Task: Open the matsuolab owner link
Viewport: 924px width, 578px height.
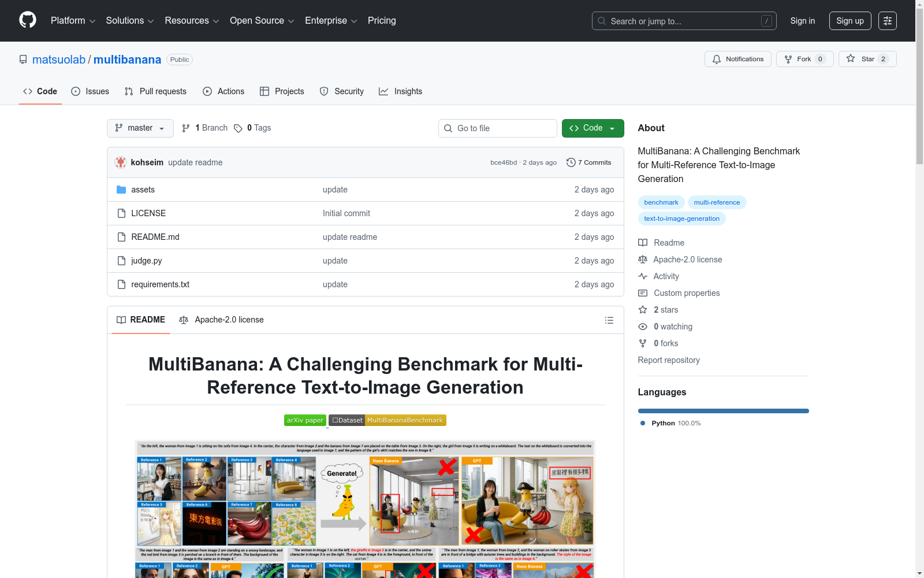Action: pyautogui.click(x=59, y=60)
